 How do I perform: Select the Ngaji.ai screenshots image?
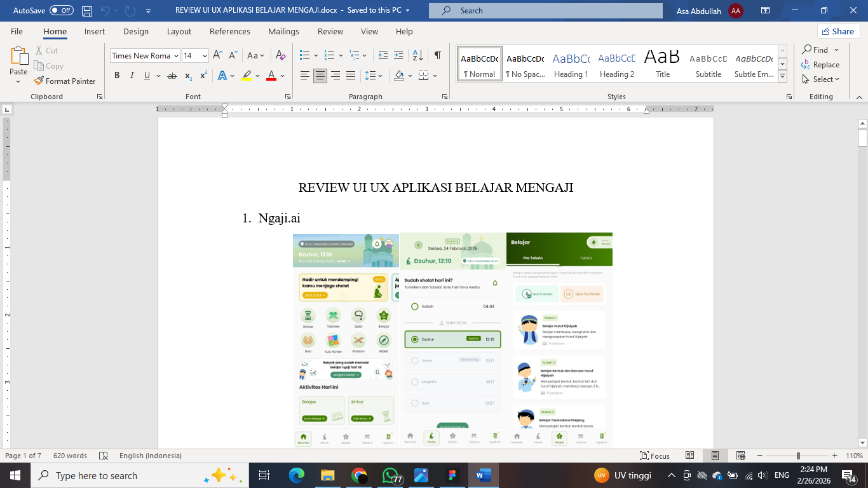click(452, 340)
